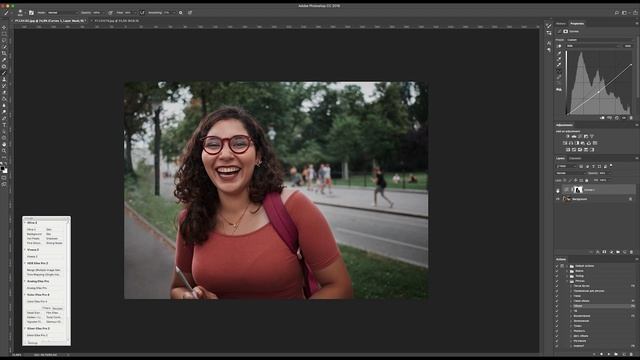
Task: Toggle checkmark for third action set
Action: [x=557, y=276]
